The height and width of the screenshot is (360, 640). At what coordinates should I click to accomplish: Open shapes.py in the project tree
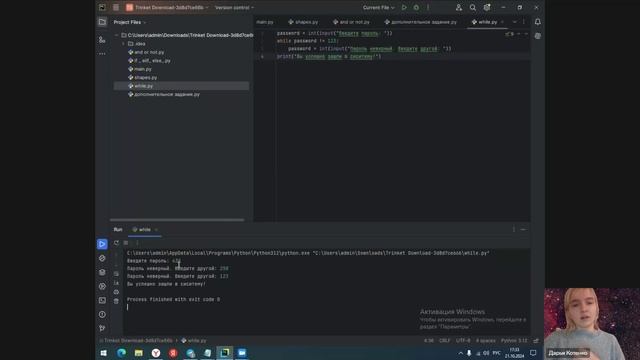point(142,78)
